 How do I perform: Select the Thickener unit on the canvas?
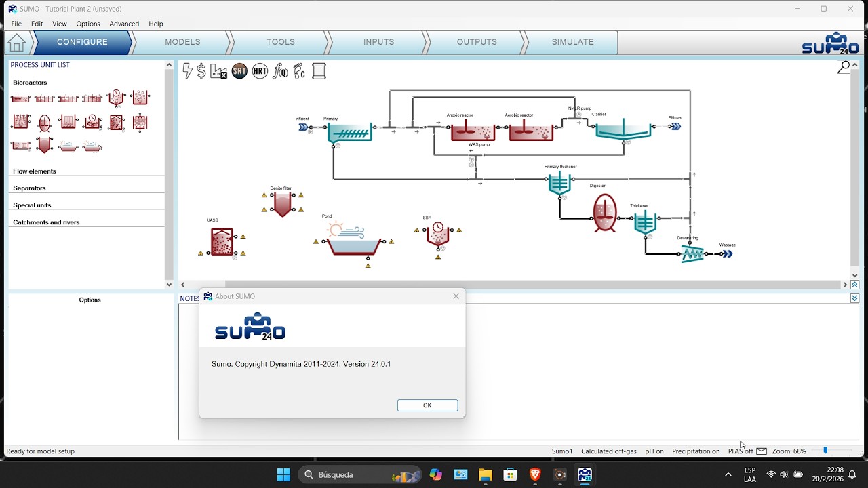645,222
